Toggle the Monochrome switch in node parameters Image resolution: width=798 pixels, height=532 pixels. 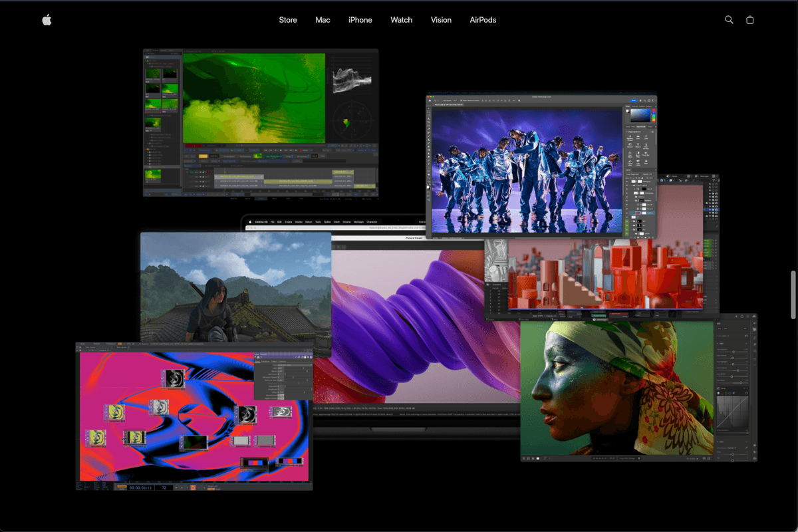(x=281, y=396)
